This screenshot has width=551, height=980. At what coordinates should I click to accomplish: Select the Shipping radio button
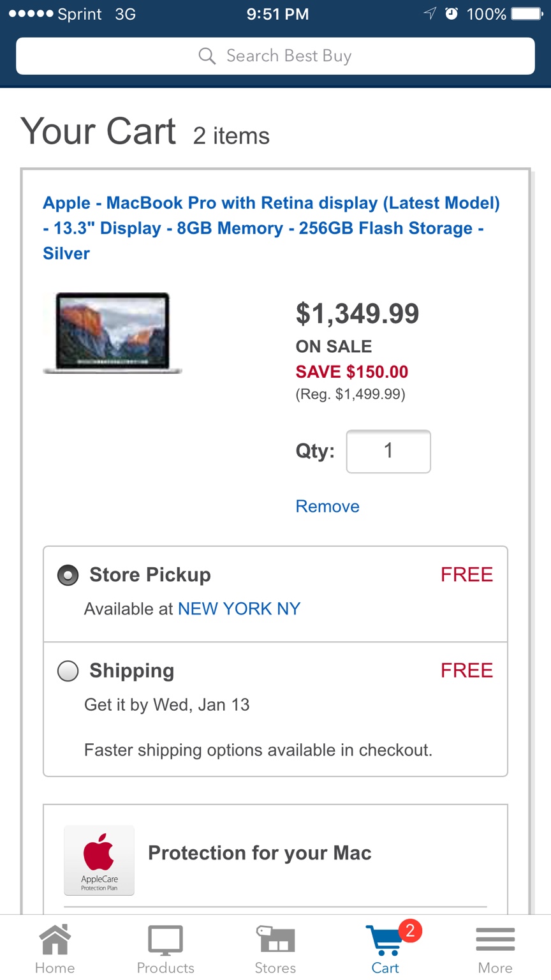click(x=68, y=671)
